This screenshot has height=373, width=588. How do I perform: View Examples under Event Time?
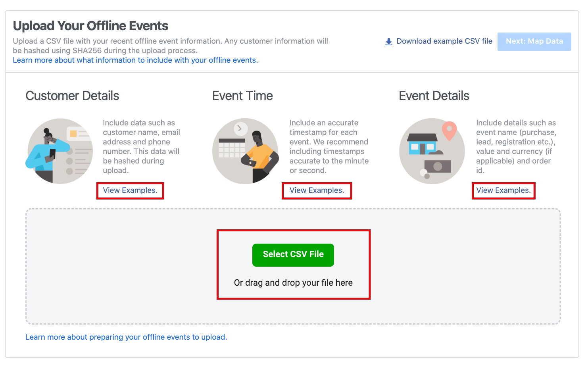(317, 190)
